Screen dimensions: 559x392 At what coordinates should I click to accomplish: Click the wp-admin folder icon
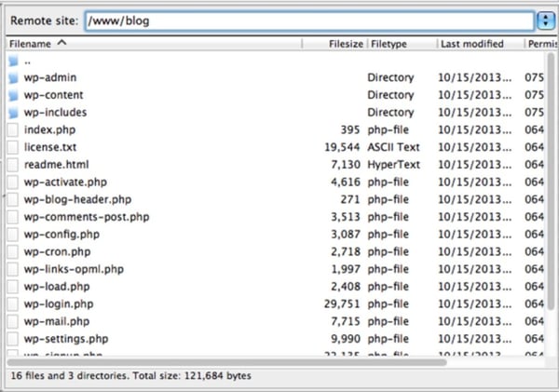(13, 78)
